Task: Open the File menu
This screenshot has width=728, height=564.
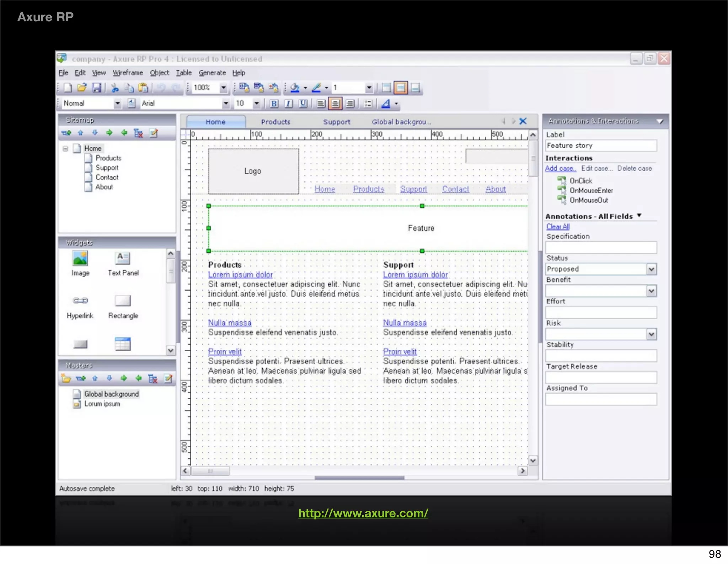Action: coord(63,73)
